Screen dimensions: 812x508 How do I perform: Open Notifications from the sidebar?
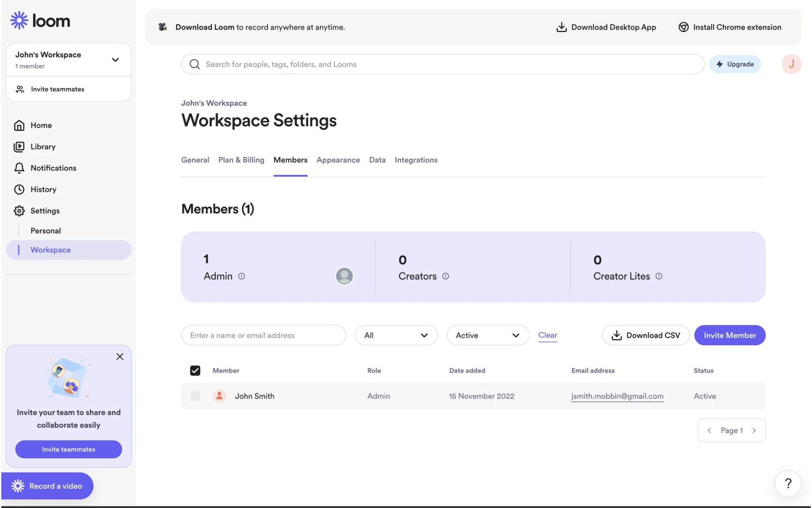(53, 168)
